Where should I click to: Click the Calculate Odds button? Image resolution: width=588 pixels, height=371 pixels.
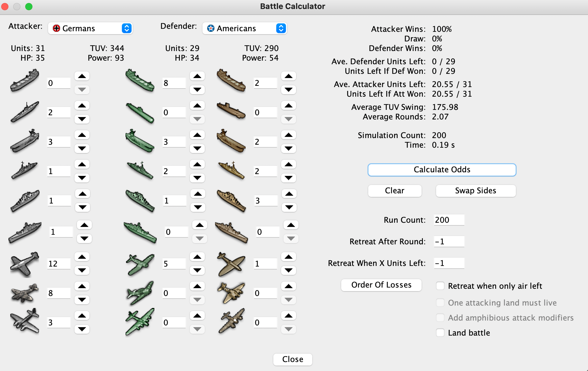[x=442, y=170]
